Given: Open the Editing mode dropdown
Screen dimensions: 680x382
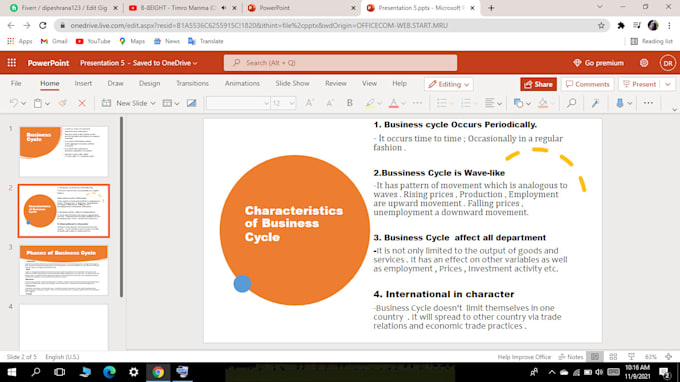Looking at the screenshot, I should (x=449, y=84).
